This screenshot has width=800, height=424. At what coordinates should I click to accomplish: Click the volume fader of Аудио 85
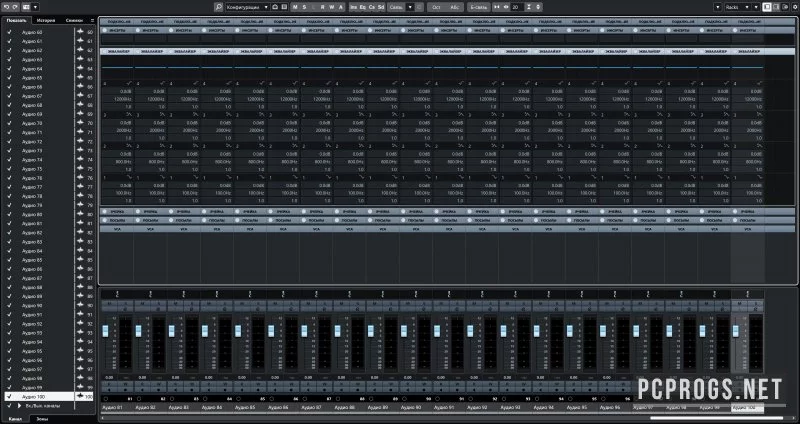click(x=238, y=331)
